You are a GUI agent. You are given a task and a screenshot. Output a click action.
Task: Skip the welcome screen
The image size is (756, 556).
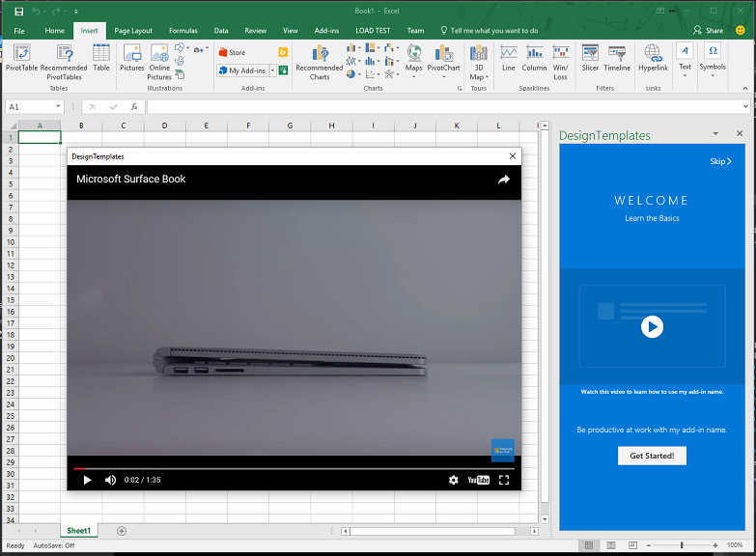(x=720, y=161)
